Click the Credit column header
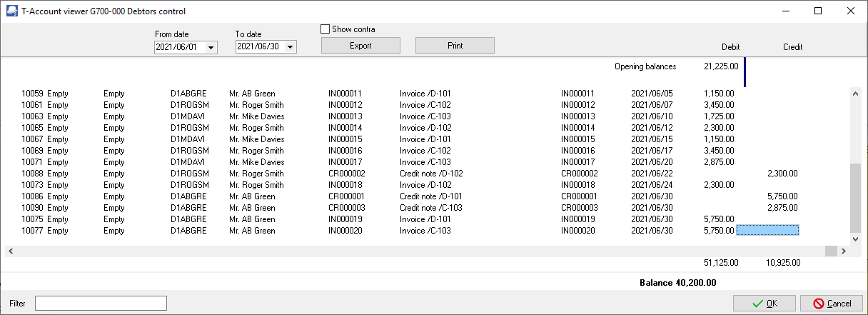The height and width of the screenshot is (315, 868). (792, 47)
